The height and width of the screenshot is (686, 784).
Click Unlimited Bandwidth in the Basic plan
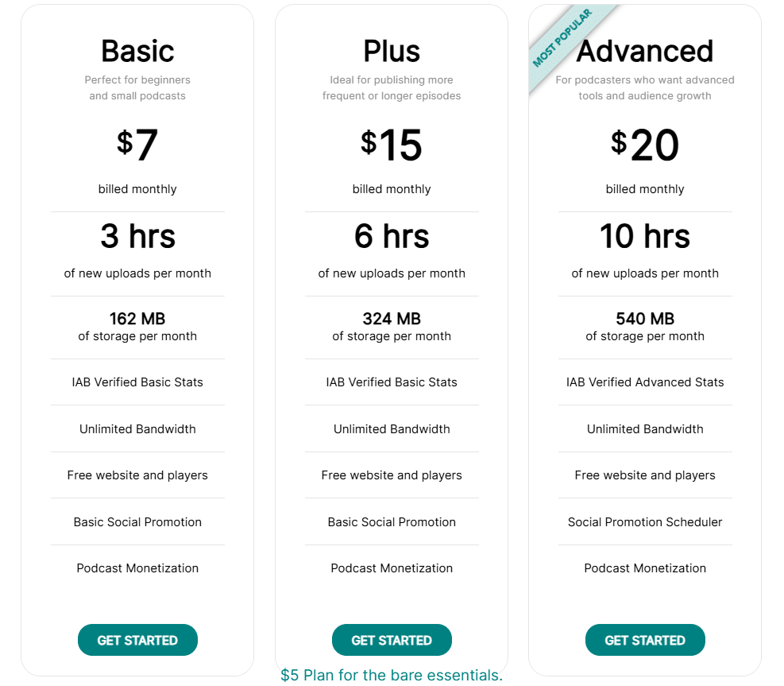coord(137,429)
